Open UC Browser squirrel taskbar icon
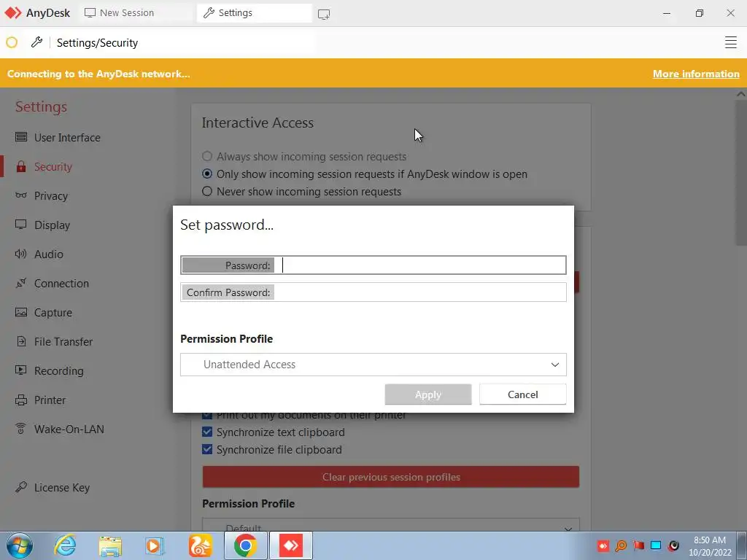 pos(200,545)
